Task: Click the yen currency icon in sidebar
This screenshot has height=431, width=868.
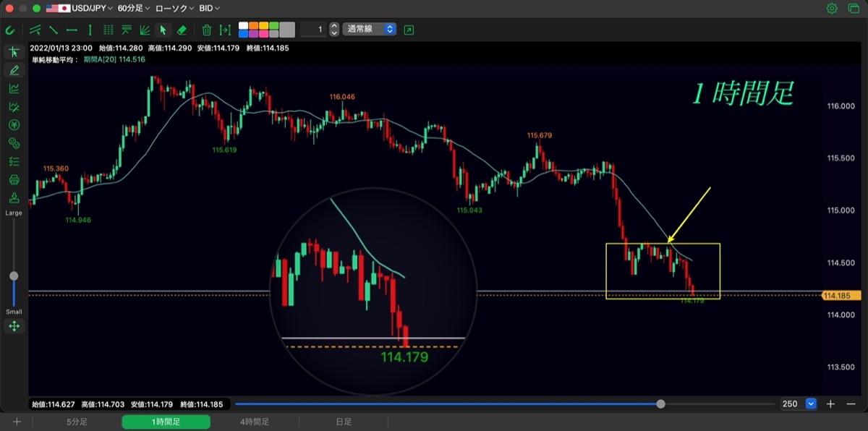Action: (x=14, y=124)
